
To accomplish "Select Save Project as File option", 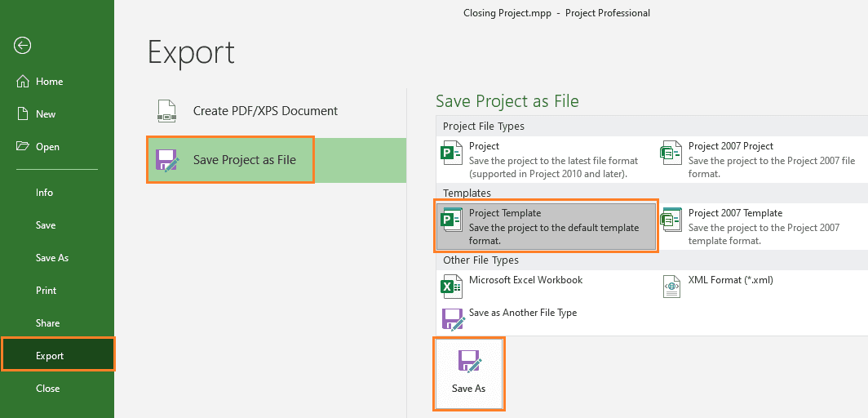I will click(277, 160).
